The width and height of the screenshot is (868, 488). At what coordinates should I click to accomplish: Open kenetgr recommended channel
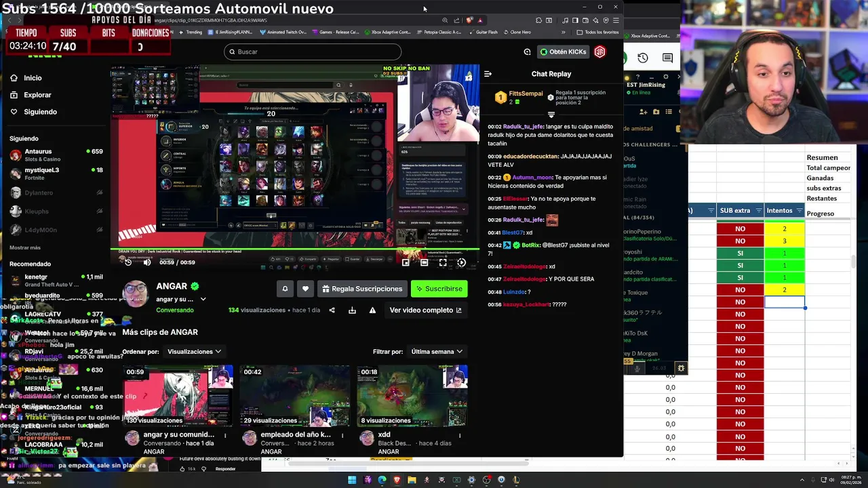pyautogui.click(x=56, y=281)
